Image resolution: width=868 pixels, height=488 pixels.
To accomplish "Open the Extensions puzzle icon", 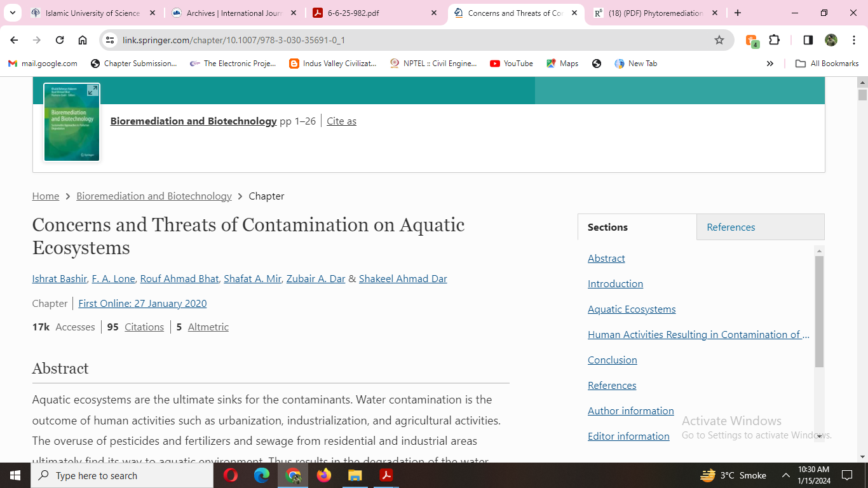I will tap(774, 40).
